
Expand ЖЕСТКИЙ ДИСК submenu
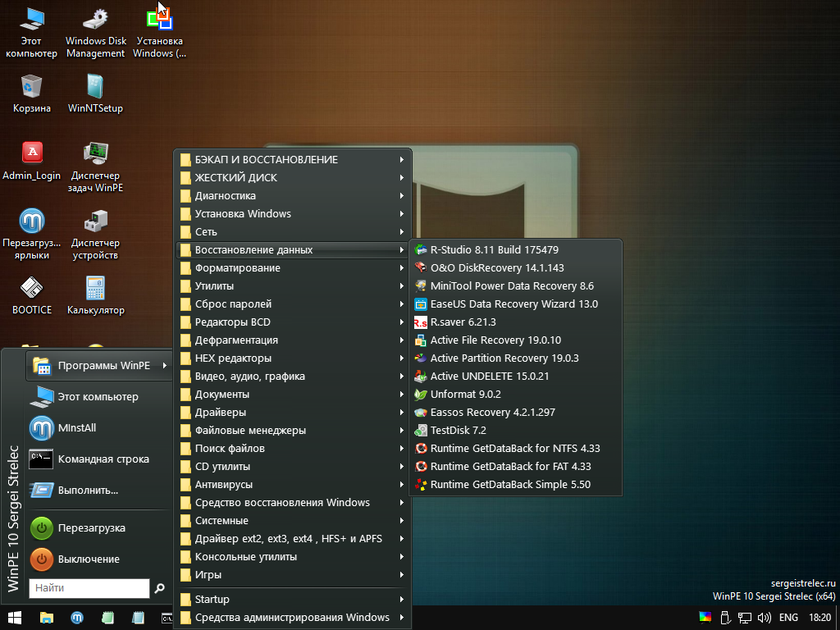click(x=293, y=177)
